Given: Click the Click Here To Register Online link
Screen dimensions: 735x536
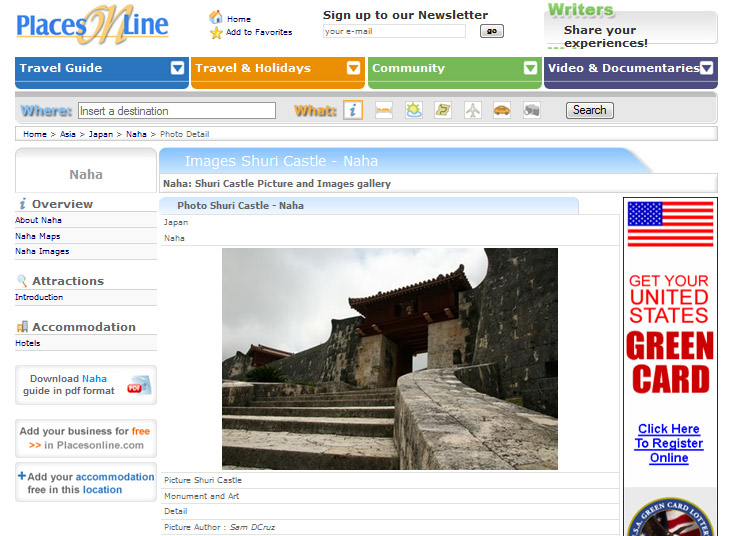Looking at the screenshot, I should coord(669,444).
